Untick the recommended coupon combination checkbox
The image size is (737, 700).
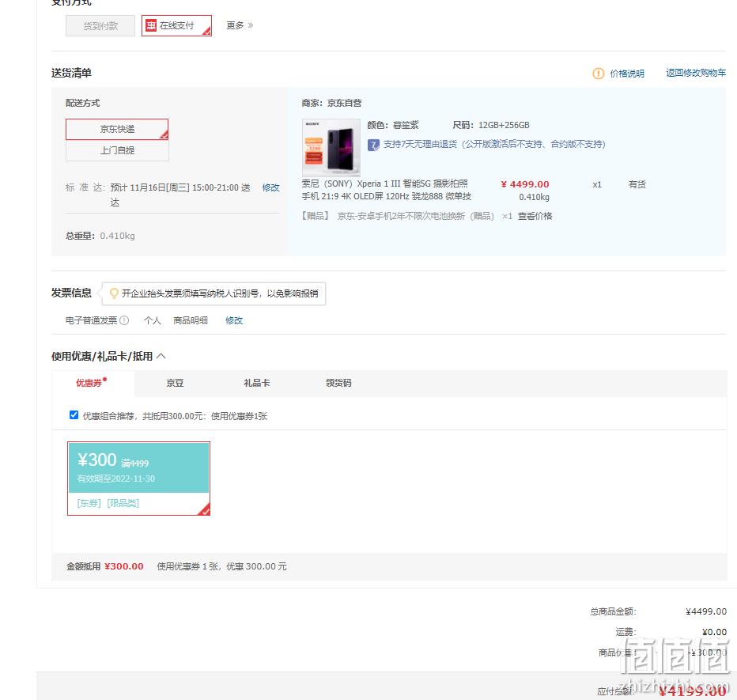tap(74, 414)
